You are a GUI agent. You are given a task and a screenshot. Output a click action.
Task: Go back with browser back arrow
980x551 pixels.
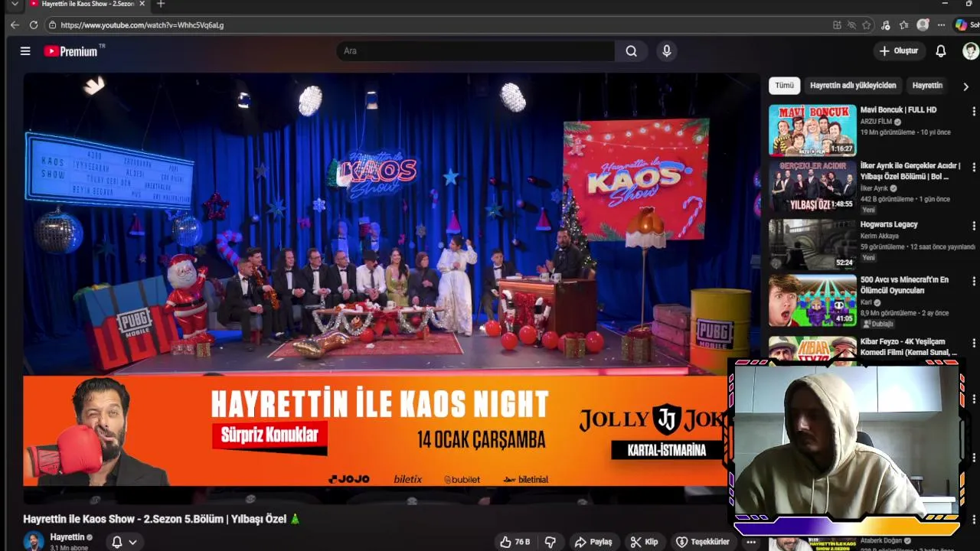click(15, 25)
